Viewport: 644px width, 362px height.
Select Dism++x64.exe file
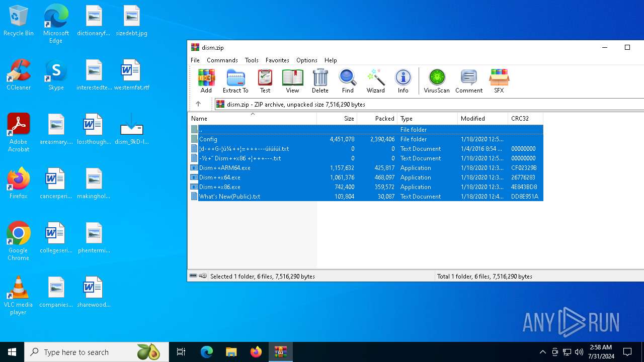[366, 177]
